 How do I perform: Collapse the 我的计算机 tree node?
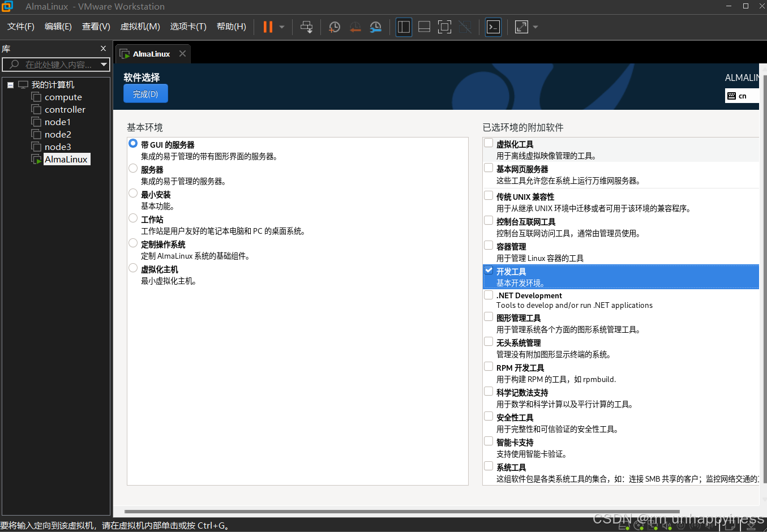coord(10,85)
